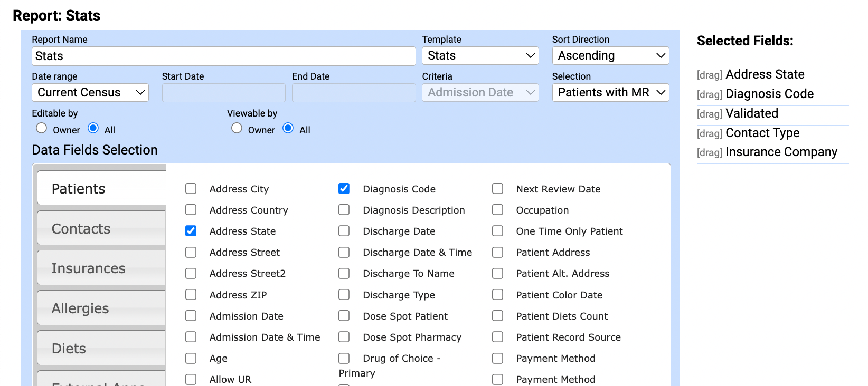
Task: Go to the Allergies tab
Action: 101,308
